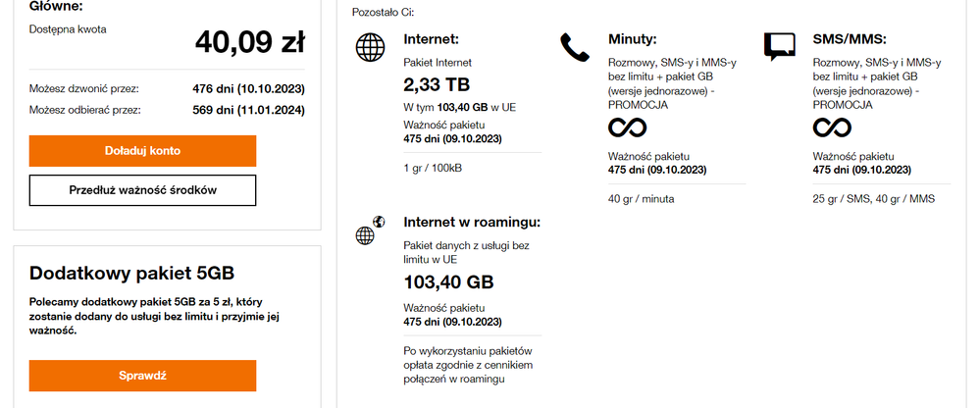Click the infinity symbol under Minuty
The image size is (980, 408).
pos(628,127)
